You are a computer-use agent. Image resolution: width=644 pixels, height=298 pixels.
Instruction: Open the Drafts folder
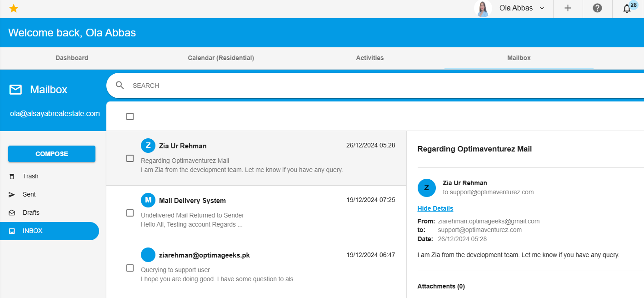31,212
